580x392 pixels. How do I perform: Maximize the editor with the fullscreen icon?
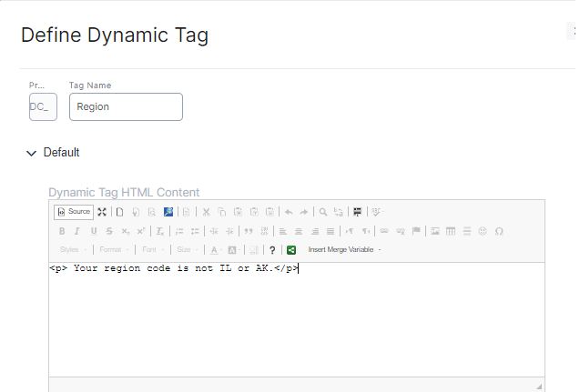pyautogui.click(x=102, y=212)
